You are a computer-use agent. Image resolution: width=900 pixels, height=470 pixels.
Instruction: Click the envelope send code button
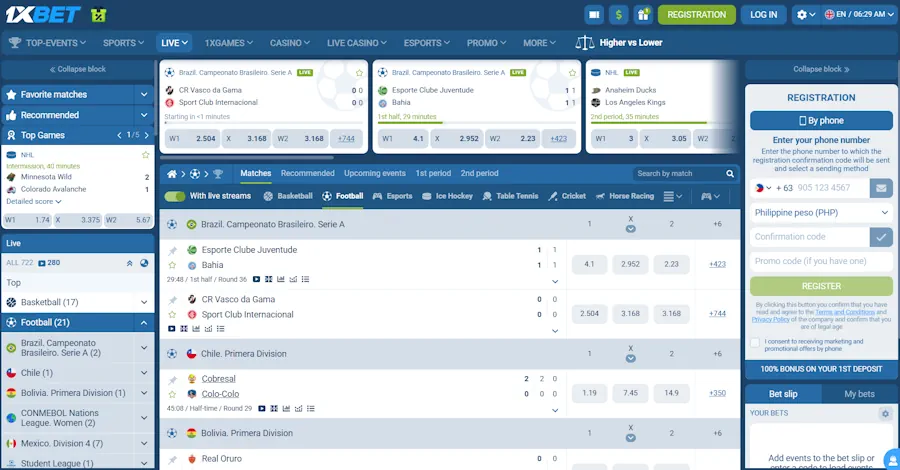881,188
